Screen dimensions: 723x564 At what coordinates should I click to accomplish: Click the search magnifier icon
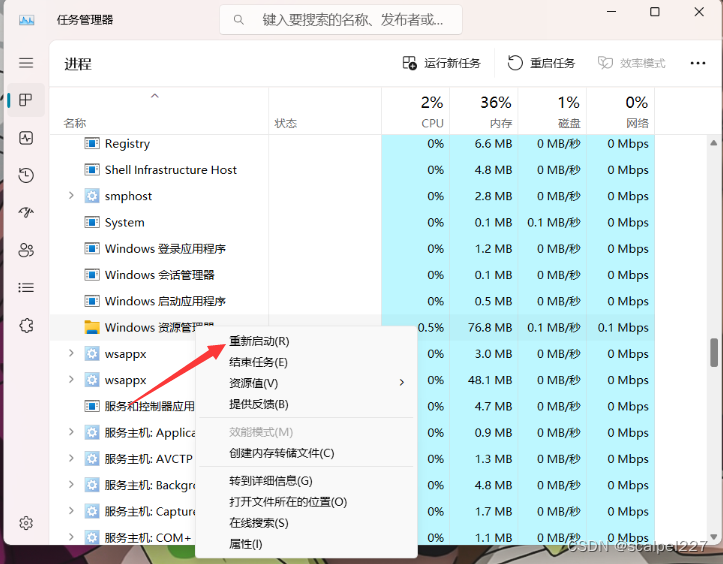(238, 20)
